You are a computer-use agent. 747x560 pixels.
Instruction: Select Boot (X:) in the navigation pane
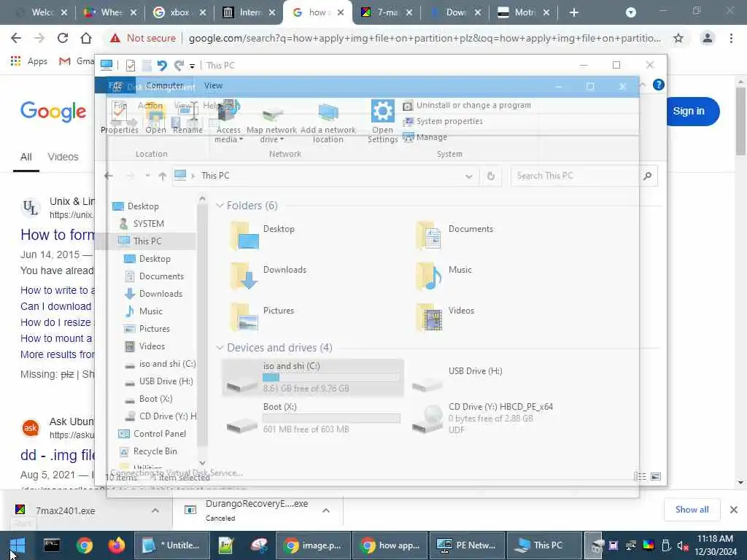point(155,399)
